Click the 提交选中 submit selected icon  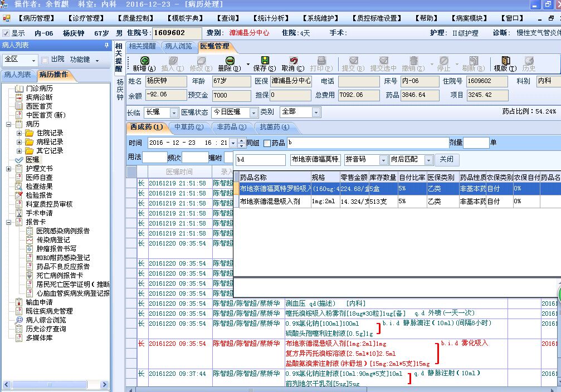click(383, 60)
